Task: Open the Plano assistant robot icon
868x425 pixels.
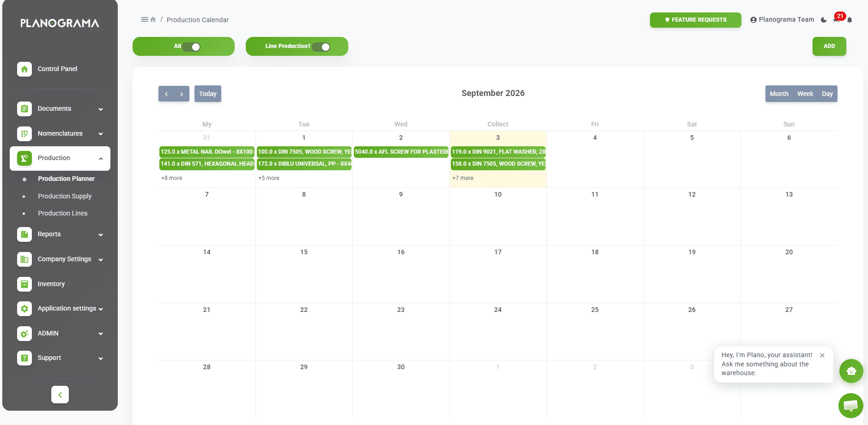Action: pyautogui.click(x=851, y=371)
